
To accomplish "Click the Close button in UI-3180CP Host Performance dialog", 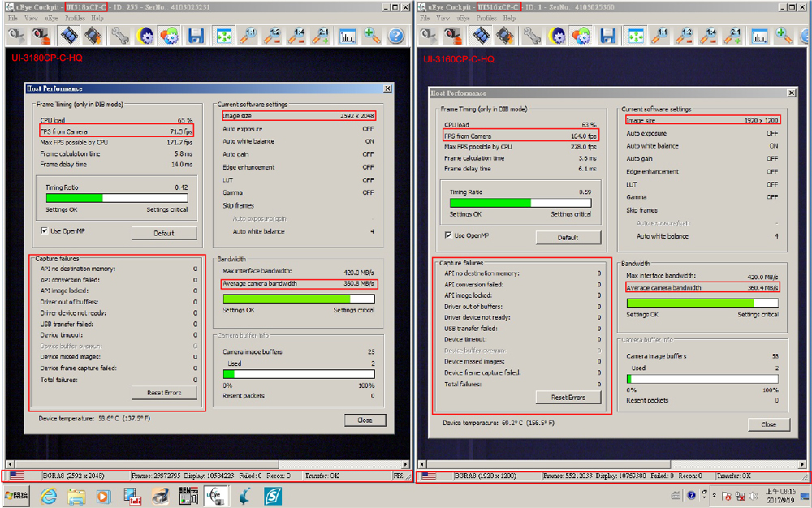I will tap(365, 420).
